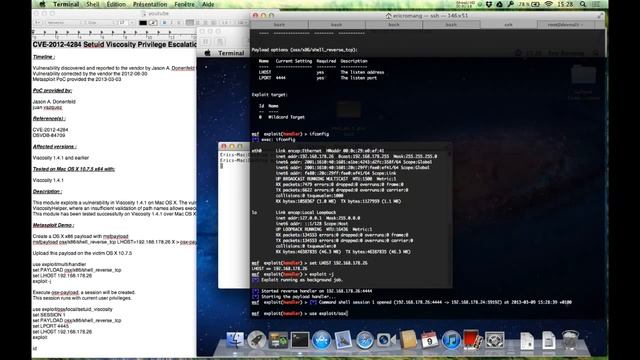
Task: Open FaceTime camera icon in Dock
Action: (386, 340)
